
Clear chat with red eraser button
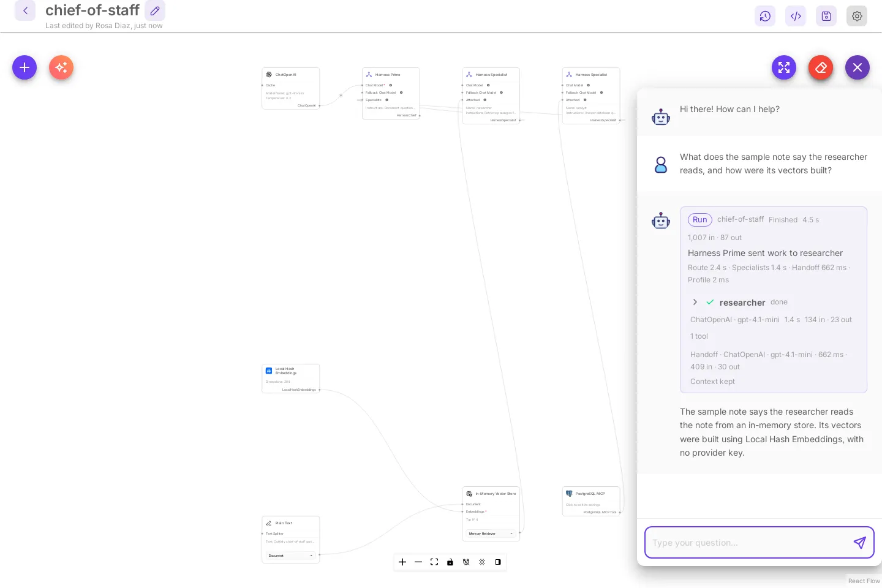(821, 67)
